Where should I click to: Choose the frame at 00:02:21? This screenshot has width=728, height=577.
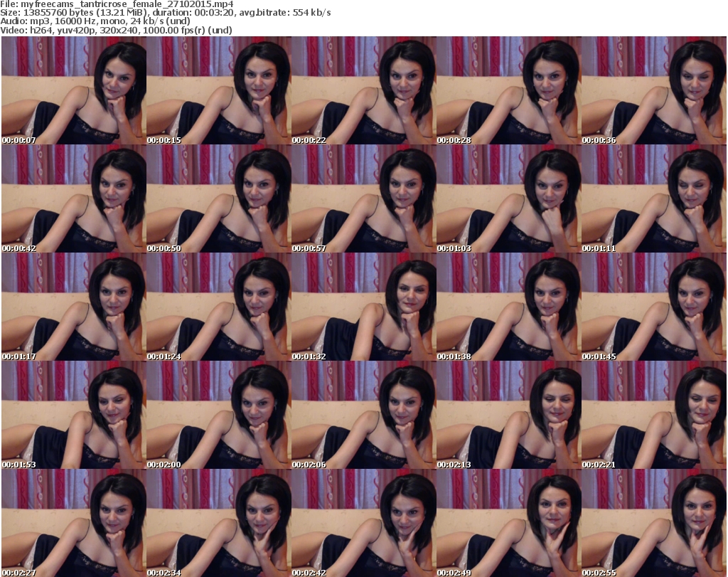pyautogui.click(x=654, y=415)
